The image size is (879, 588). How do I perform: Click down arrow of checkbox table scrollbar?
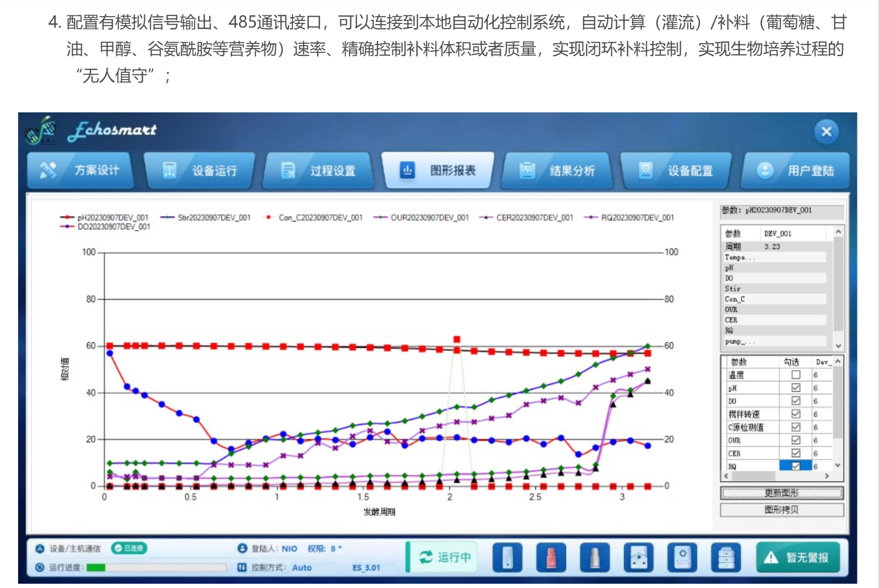pos(838,465)
